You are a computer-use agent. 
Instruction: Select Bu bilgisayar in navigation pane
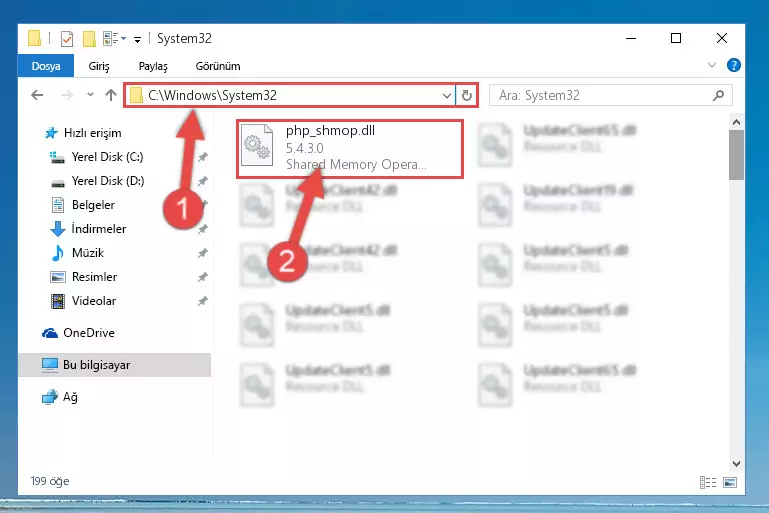tap(114, 365)
